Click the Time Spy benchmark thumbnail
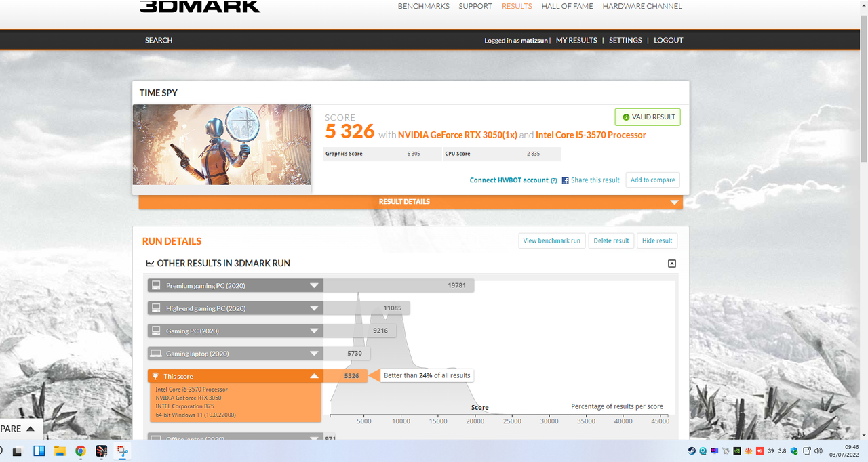This screenshot has width=868, height=462. pyautogui.click(x=222, y=145)
